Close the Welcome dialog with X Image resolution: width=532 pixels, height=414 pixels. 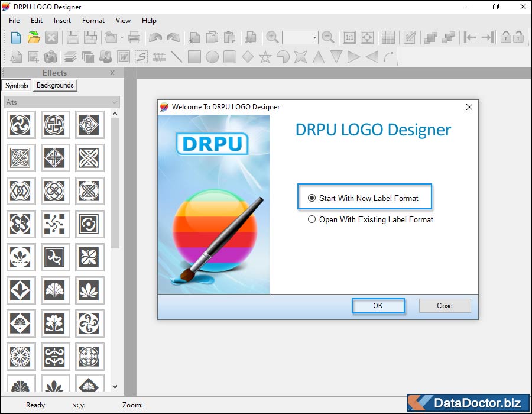tap(469, 107)
